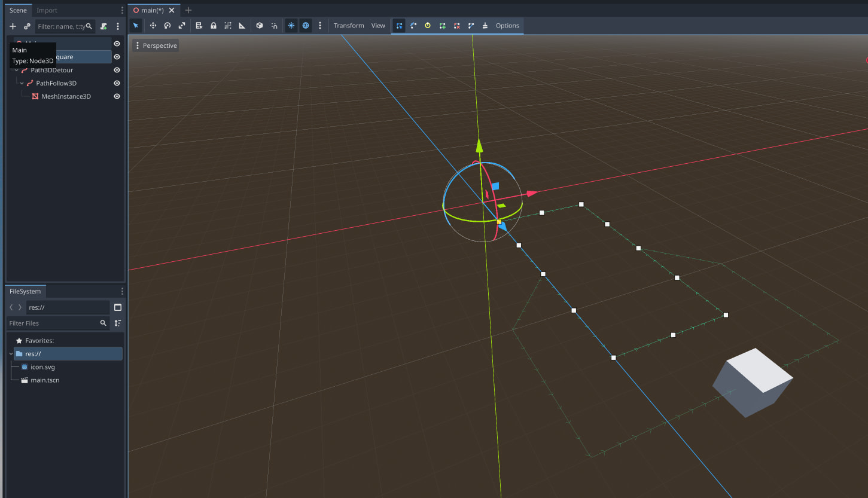Hide the MeshInstance3D node

[x=117, y=96]
